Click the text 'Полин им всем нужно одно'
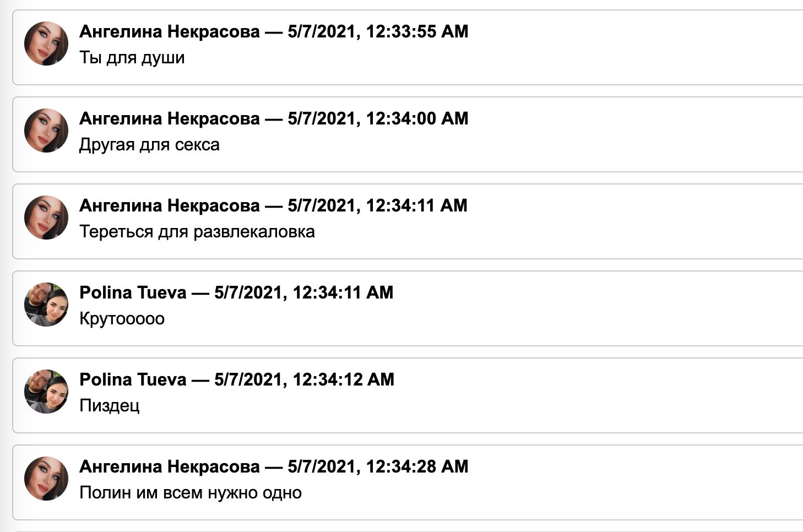Image resolution: width=803 pixels, height=532 pixels. 191,493
